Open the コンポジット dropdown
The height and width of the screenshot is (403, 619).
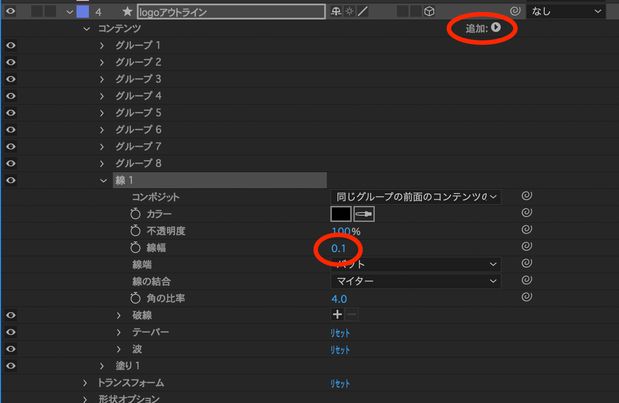(415, 197)
